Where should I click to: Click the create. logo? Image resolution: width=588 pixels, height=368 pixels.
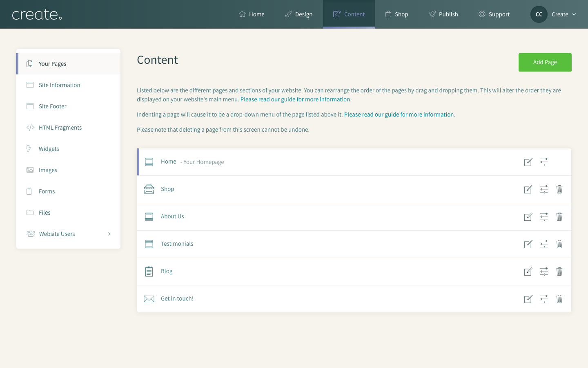(x=37, y=15)
